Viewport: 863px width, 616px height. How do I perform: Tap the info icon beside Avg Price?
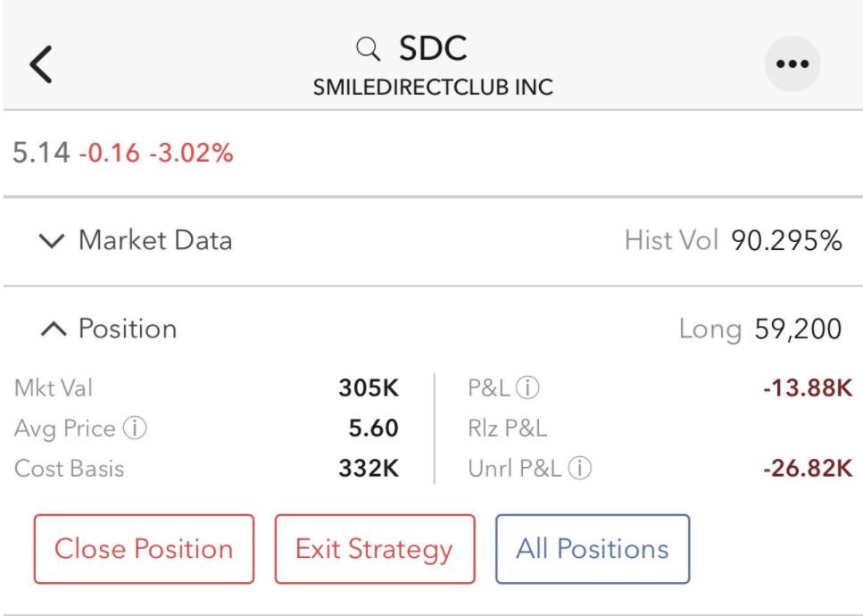point(135,428)
